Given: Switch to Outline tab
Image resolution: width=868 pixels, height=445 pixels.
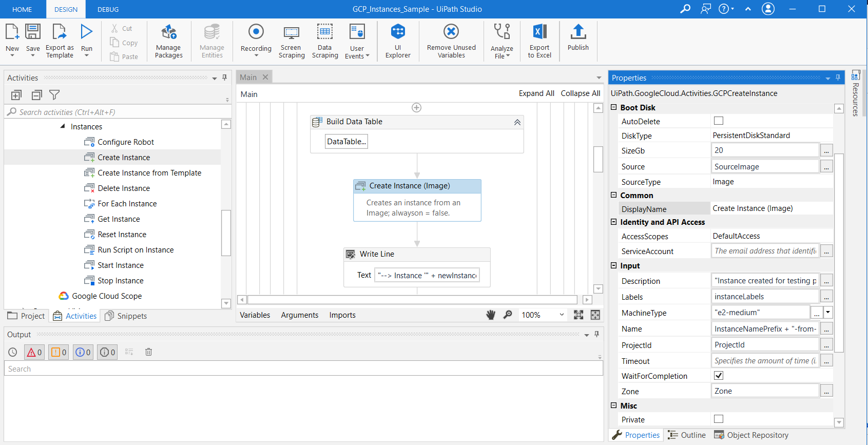Looking at the screenshot, I should click(x=687, y=435).
